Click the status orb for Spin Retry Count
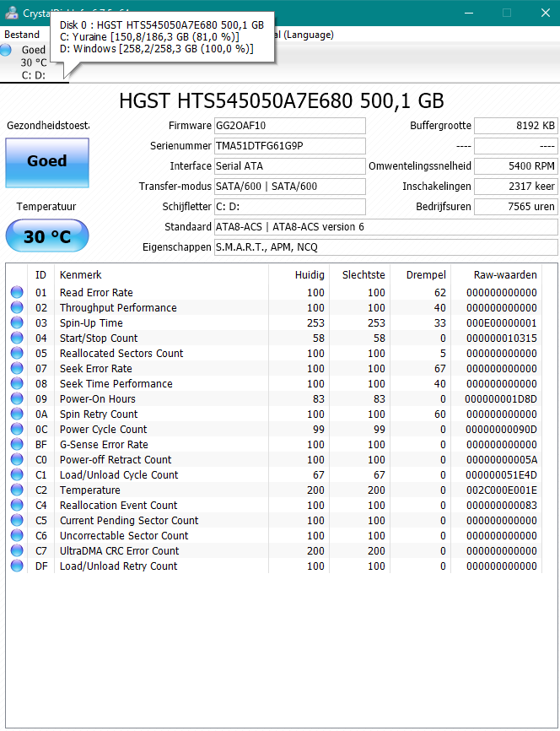560x731 pixels. (17, 414)
